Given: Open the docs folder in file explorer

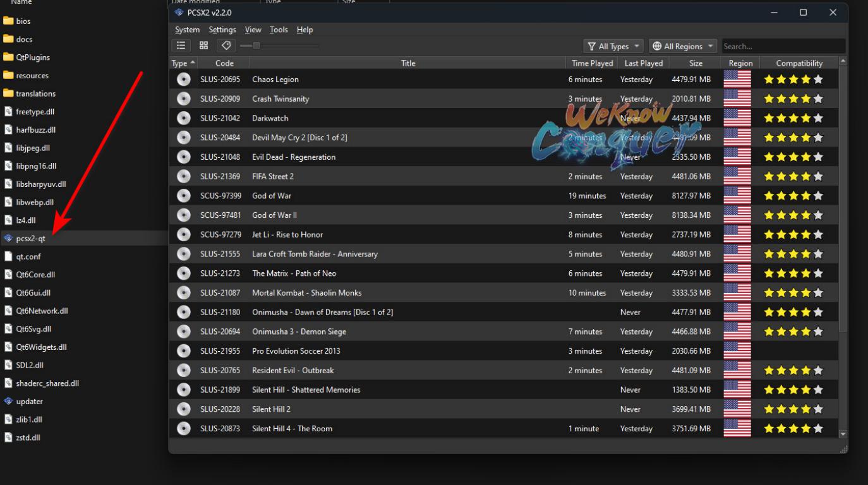Looking at the screenshot, I should pyautogui.click(x=18, y=39).
